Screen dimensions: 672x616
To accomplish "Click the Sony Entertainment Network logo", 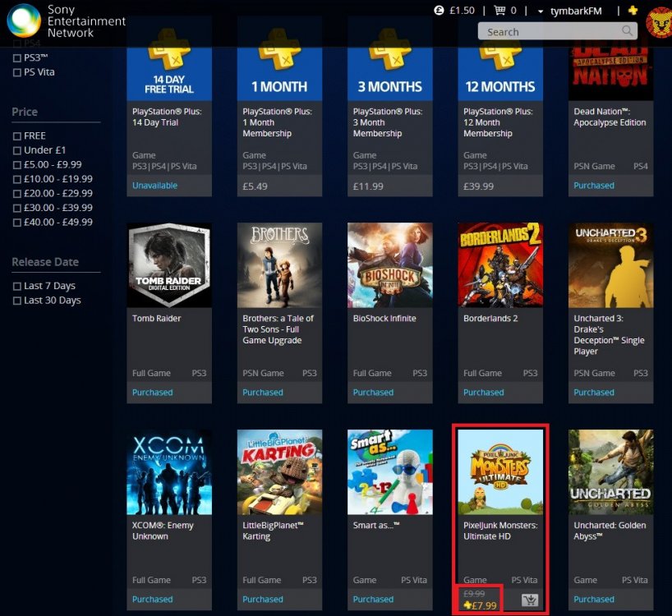I will [x=67, y=21].
